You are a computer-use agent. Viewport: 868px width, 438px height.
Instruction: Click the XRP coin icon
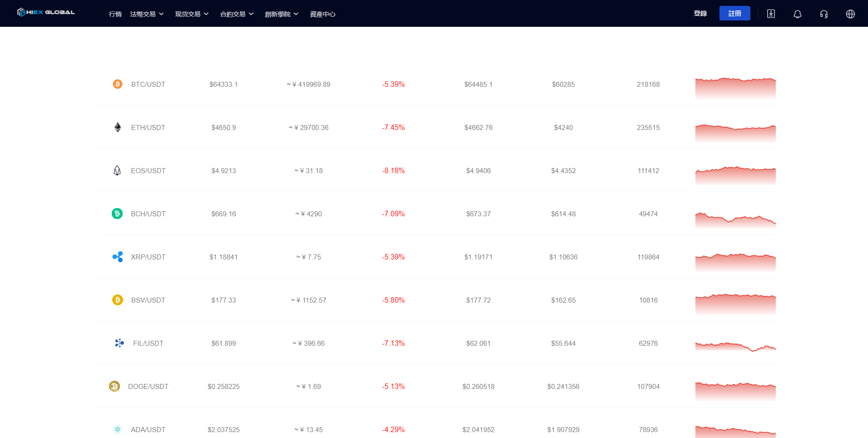click(117, 257)
